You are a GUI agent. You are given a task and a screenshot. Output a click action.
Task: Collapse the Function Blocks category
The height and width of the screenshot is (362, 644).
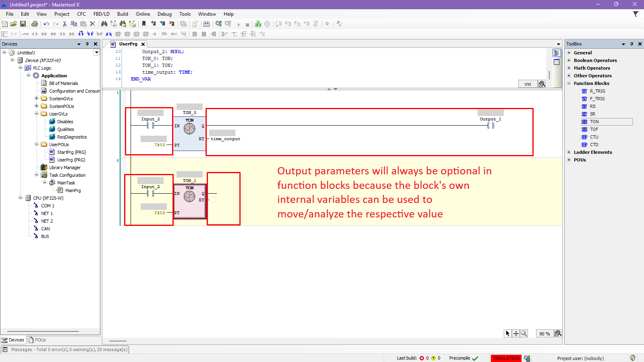point(569,83)
